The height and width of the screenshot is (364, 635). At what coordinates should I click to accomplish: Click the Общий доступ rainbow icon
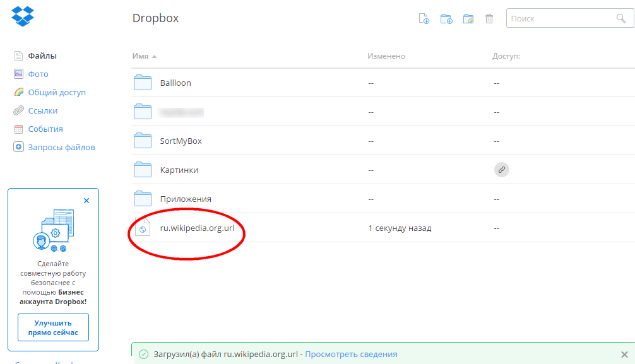[19, 92]
